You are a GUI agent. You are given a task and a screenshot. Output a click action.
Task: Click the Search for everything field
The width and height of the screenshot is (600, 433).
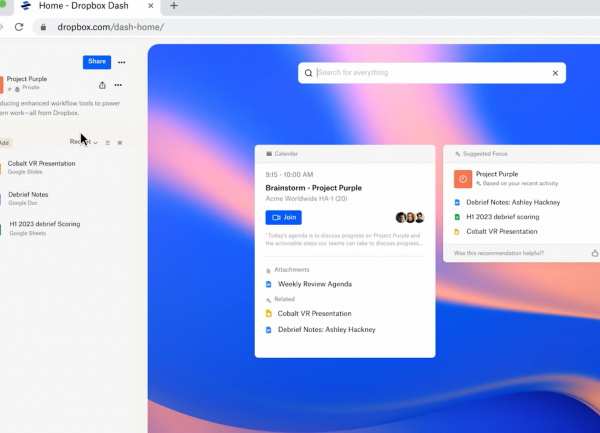point(432,73)
